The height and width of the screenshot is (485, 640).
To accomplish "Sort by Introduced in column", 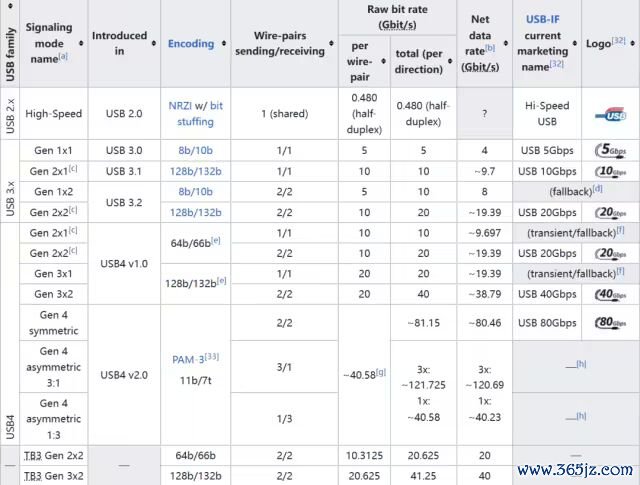I will tap(154, 43).
